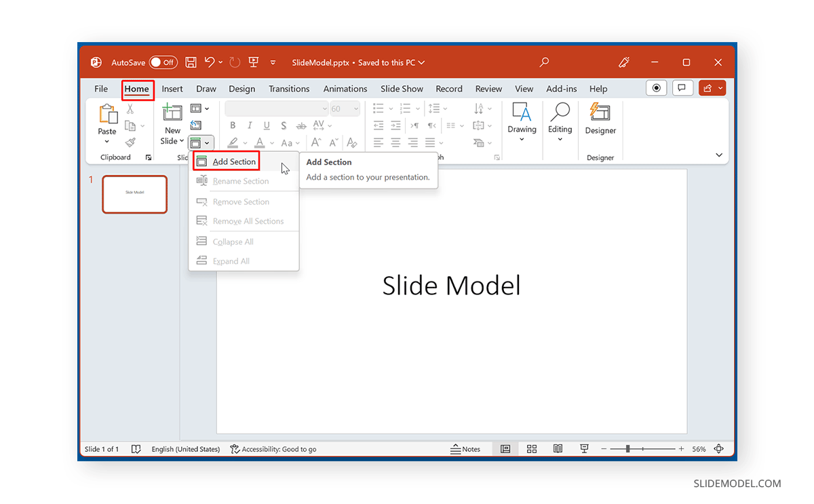This screenshot has height=504, width=814.
Task: Select the Slide Model thumbnail
Action: point(134,194)
